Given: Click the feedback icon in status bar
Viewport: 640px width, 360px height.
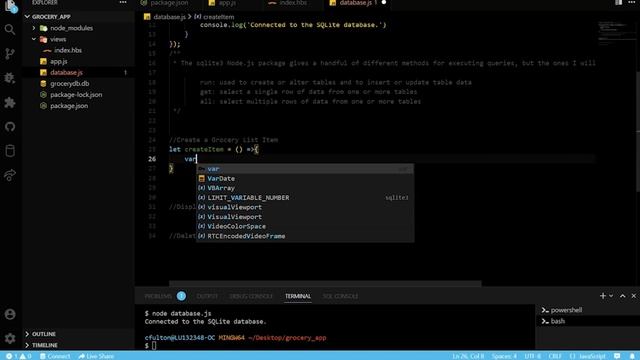Looking at the screenshot, I should tap(617, 356).
